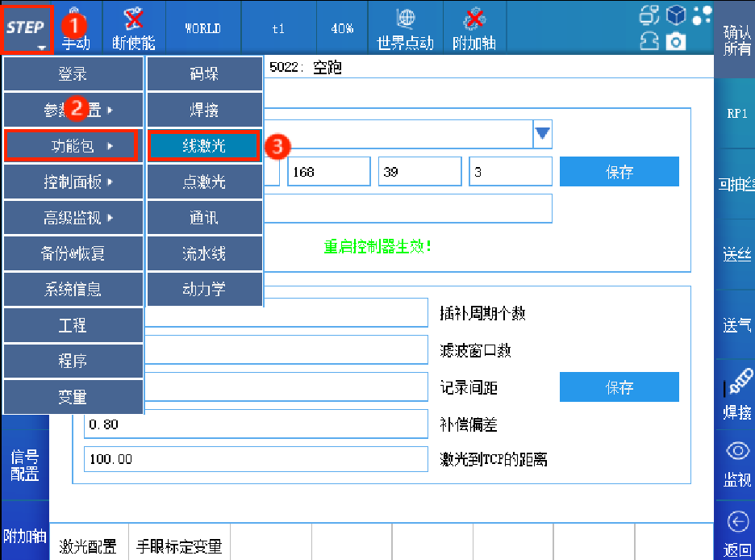Image resolution: width=755 pixels, height=560 pixels.
Task: Click the 返回 back arrow button
Action: pyautogui.click(x=737, y=533)
